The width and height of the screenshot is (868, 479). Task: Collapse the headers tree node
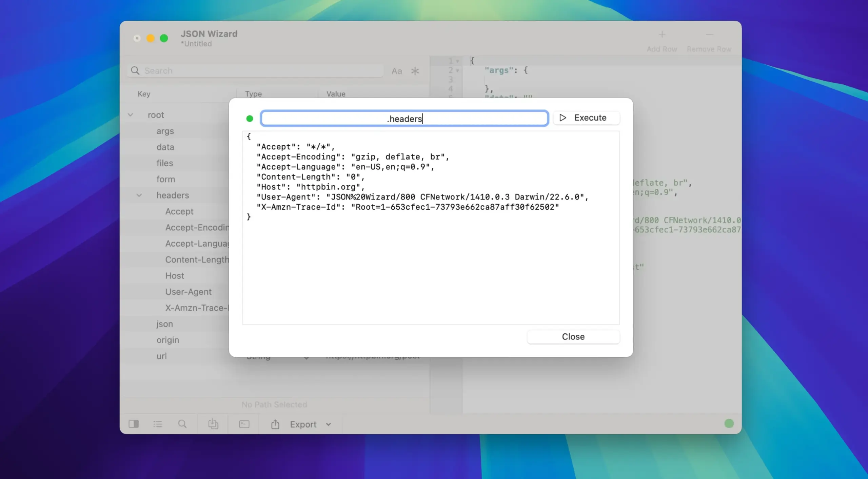tap(139, 195)
